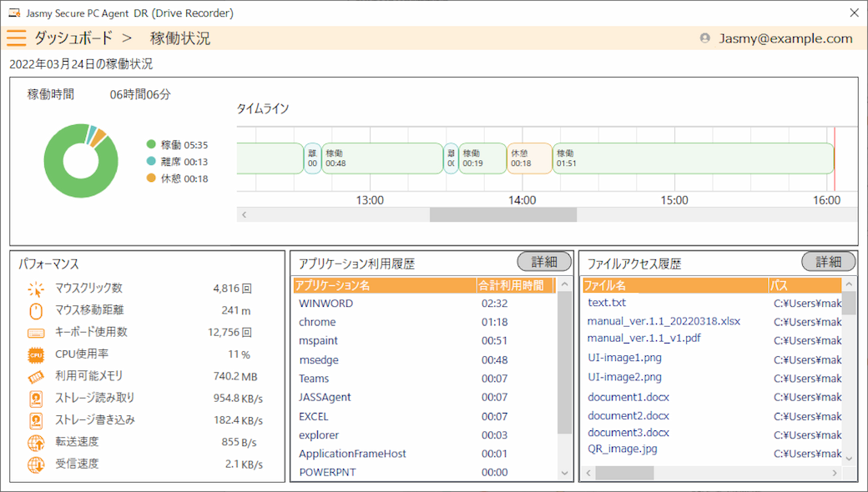Select chrome row in application list

tap(425, 322)
